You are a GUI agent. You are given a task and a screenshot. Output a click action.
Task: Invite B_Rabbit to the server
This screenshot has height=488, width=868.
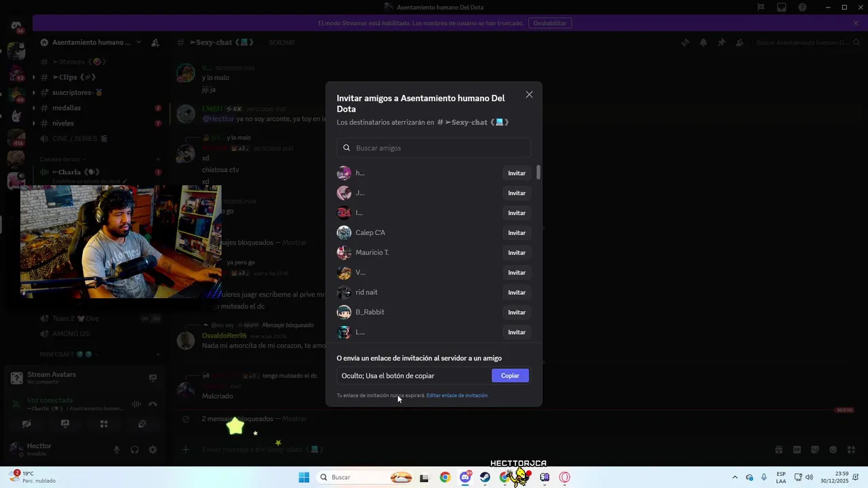coord(517,312)
